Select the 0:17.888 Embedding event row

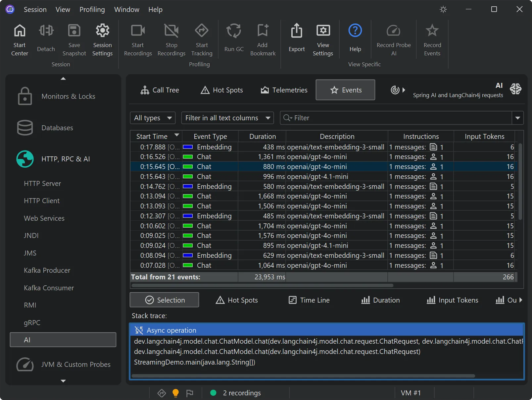(x=324, y=147)
